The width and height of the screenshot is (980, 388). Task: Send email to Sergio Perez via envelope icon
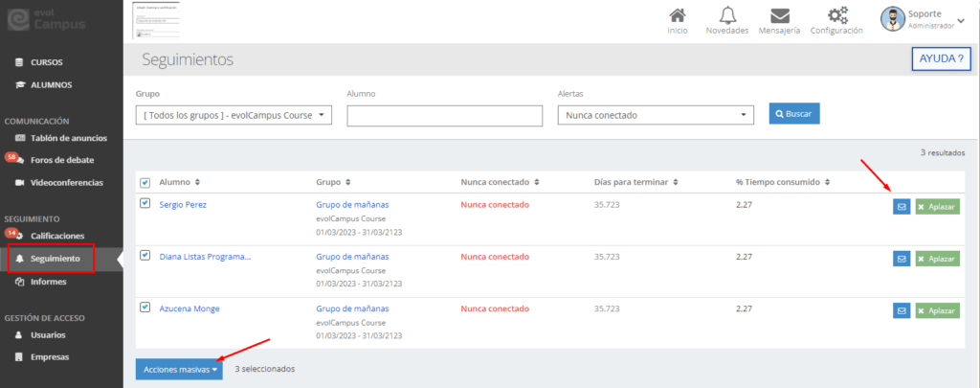tap(901, 206)
